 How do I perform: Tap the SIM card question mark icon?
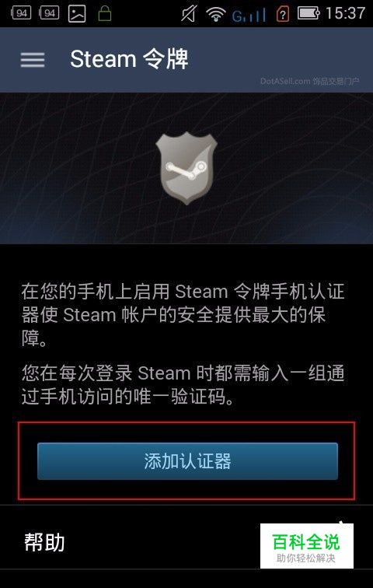click(x=283, y=14)
